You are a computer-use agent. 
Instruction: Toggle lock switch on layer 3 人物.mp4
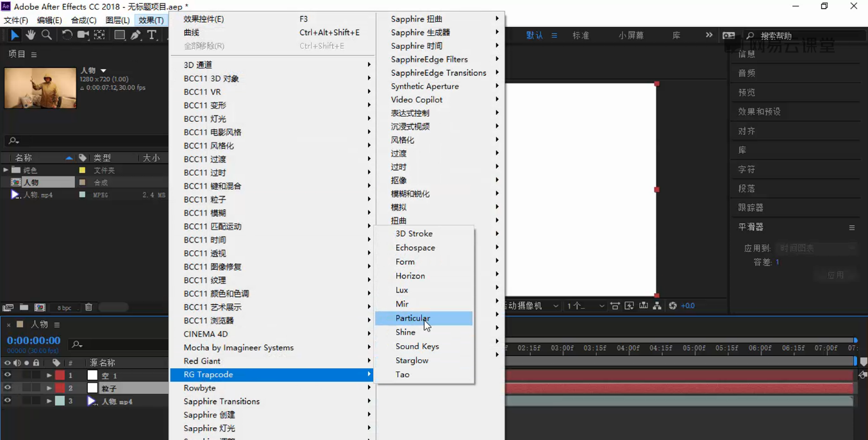click(36, 401)
